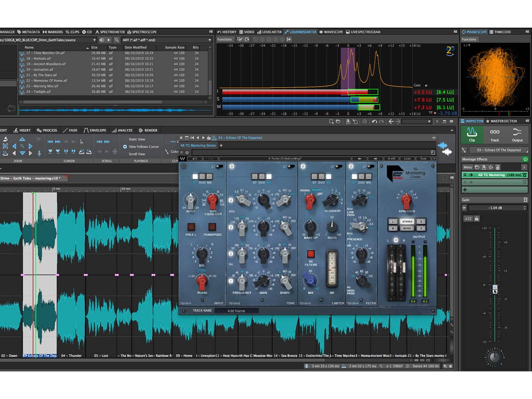Open the file browser path dropdown

(x=95, y=40)
